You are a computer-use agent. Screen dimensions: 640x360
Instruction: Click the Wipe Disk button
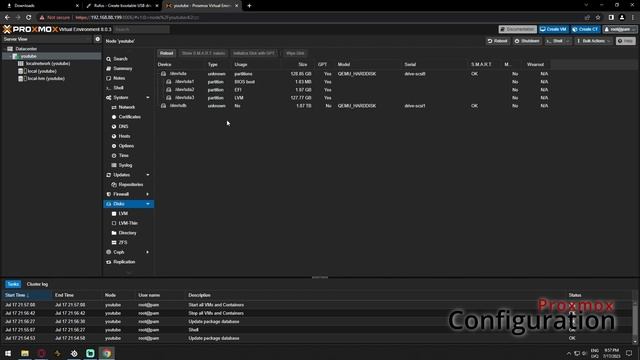(295, 53)
